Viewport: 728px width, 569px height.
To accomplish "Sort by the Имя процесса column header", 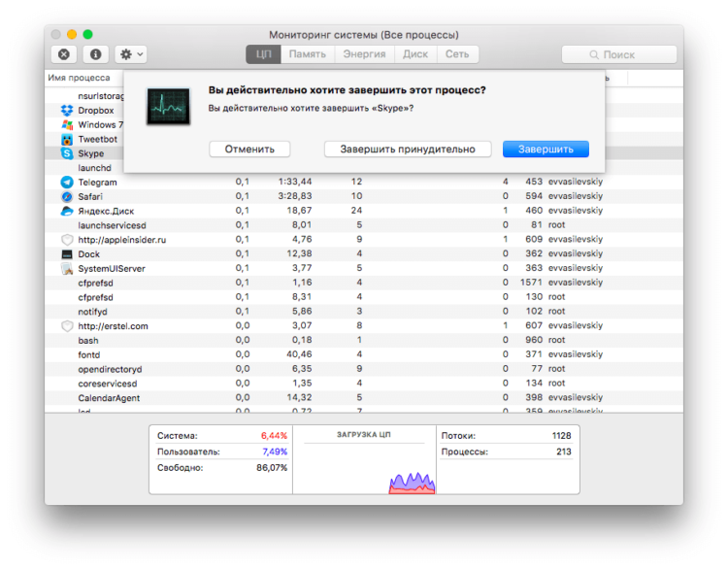I will pos(79,78).
